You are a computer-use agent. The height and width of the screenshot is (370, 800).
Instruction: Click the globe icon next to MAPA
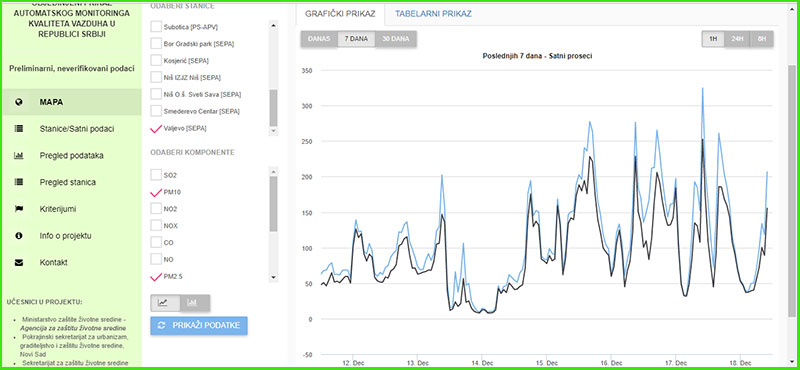click(x=19, y=102)
